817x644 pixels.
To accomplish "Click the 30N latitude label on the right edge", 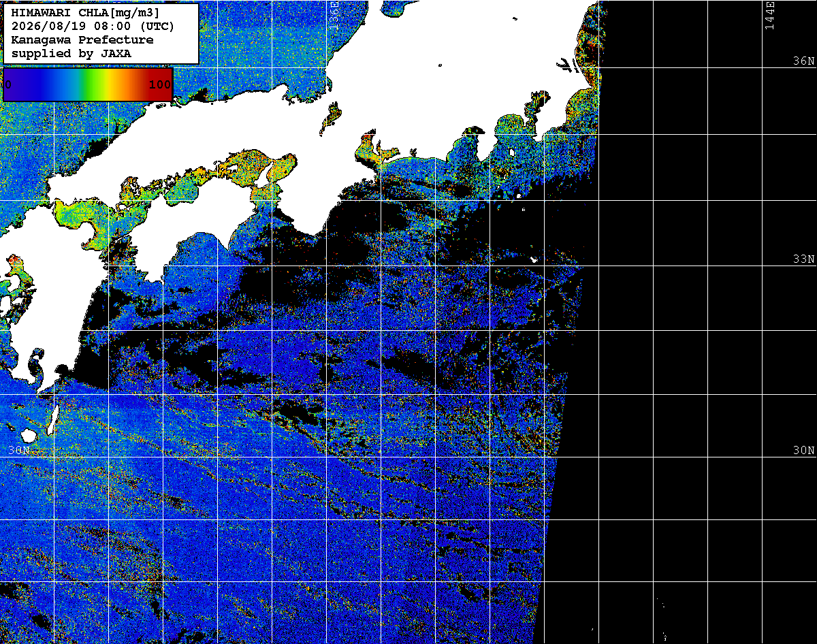I will pos(803,451).
